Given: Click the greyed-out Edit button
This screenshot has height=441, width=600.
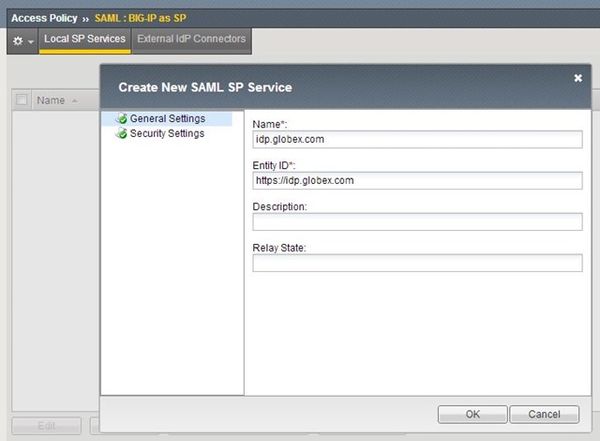Looking at the screenshot, I should point(46,426).
